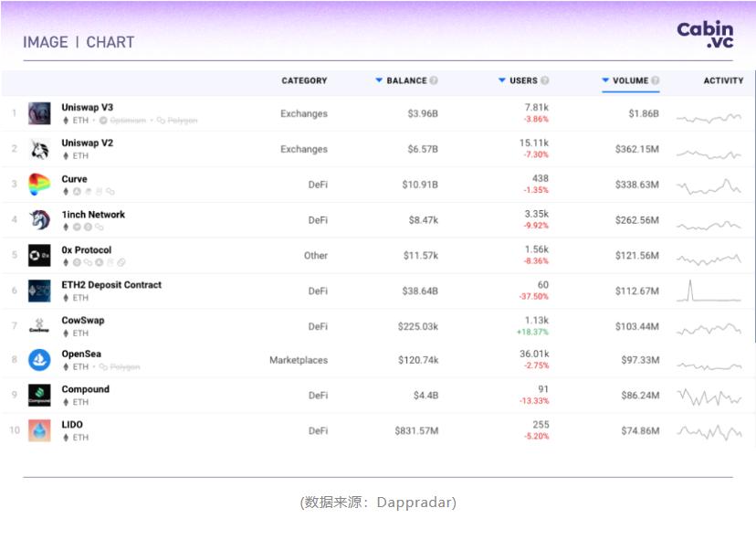Sort by the VOLUME column arrow
756x540 pixels.
[x=606, y=80]
